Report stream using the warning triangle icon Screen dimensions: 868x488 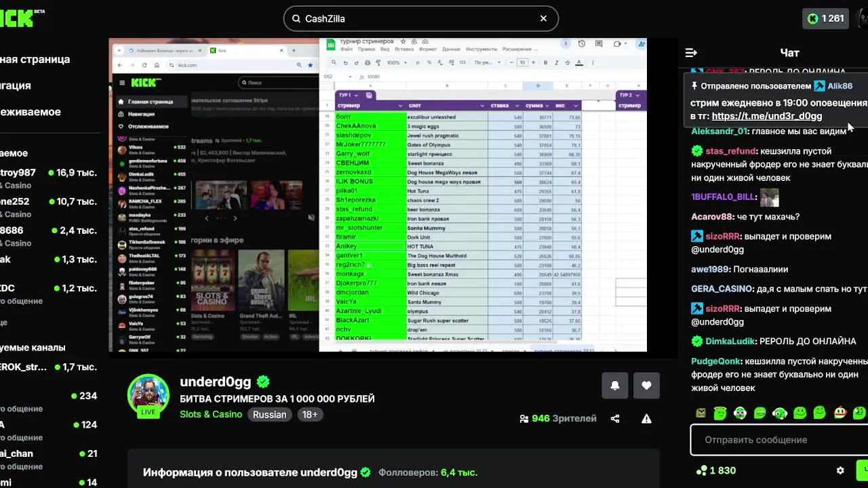click(646, 419)
